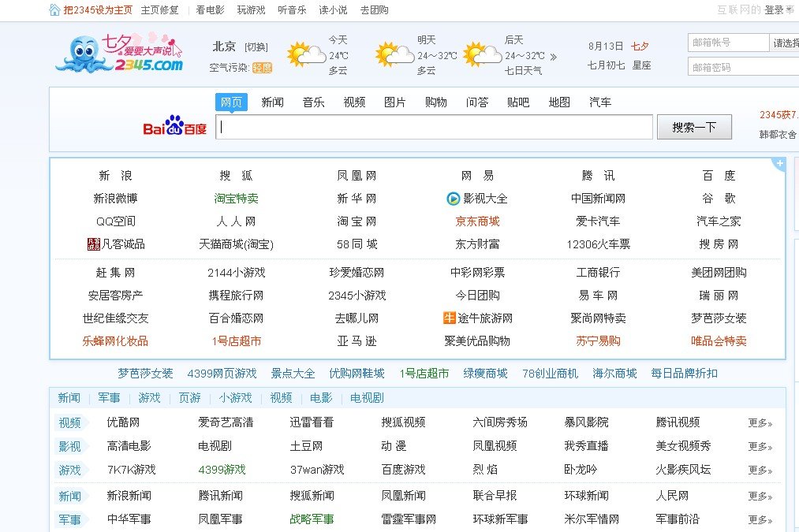Viewport: 799px width, 532px height.
Task: Open 更多 in the 游戏 row
Action: pyautogui.click(x=760, y=470)
